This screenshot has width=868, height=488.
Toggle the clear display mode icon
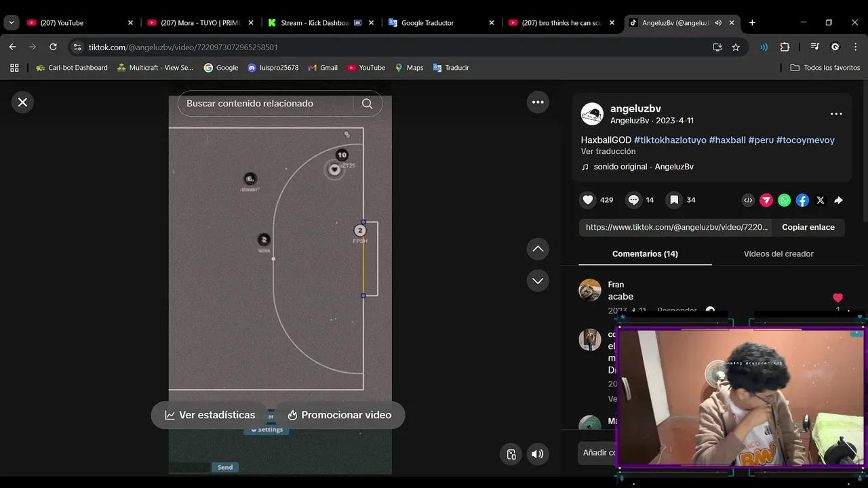[511, 454]
